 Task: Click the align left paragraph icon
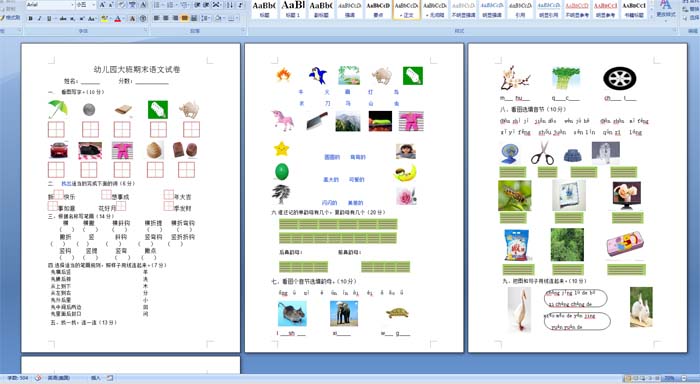coord(156,18)
